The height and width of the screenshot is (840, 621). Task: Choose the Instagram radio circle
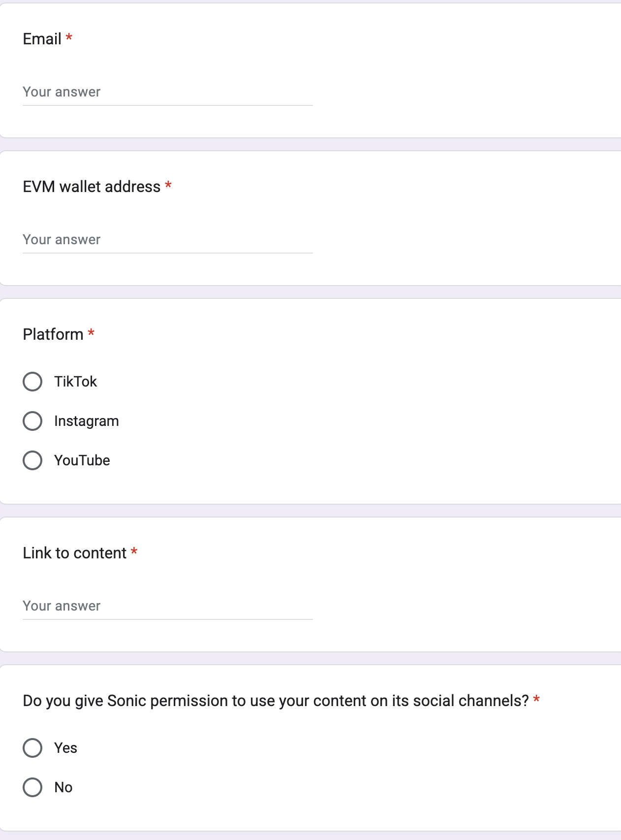32,421
